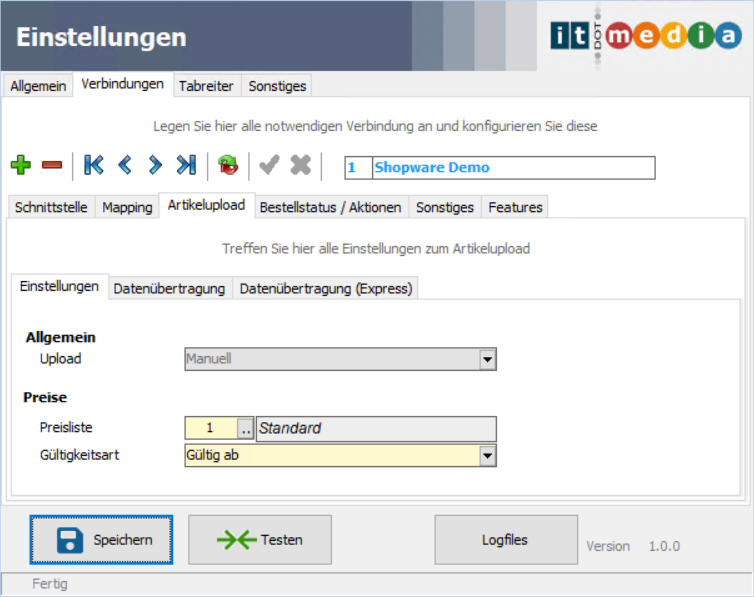Click the red minus delete connection icon
Screen dimensions: 754x597
[52, 165]
